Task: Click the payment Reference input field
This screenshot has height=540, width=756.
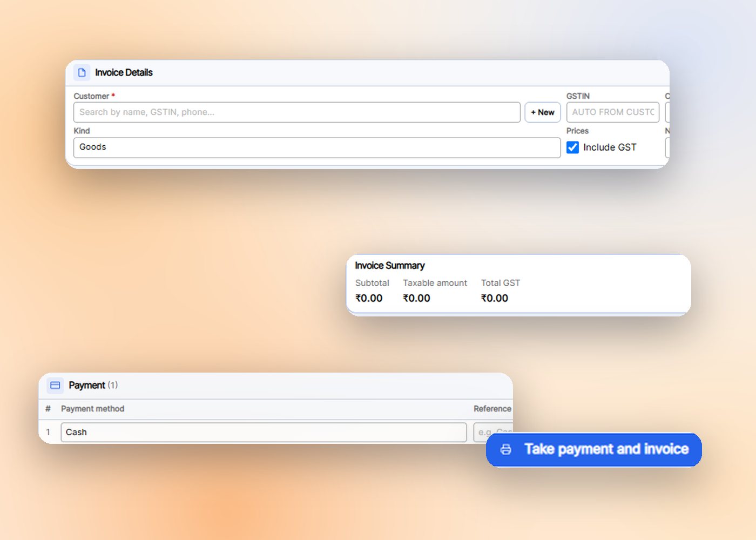Action: pyautogui.click(x=493, y=432)
